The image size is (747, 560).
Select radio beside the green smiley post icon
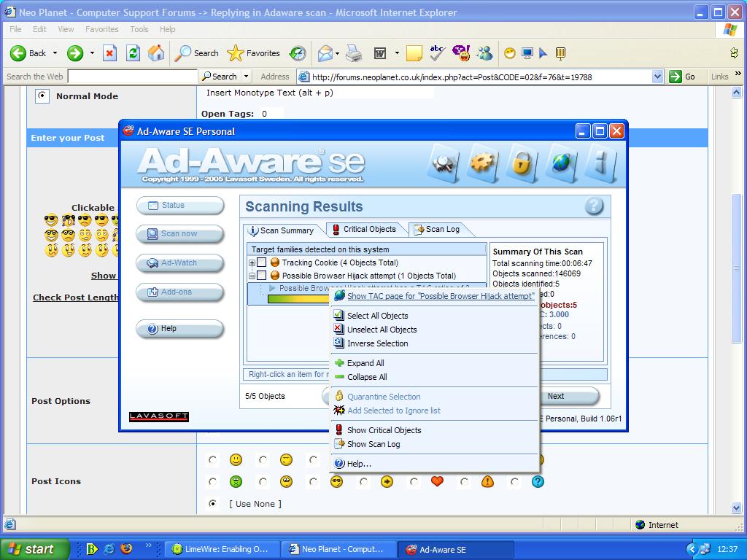(x=212, y=481)
